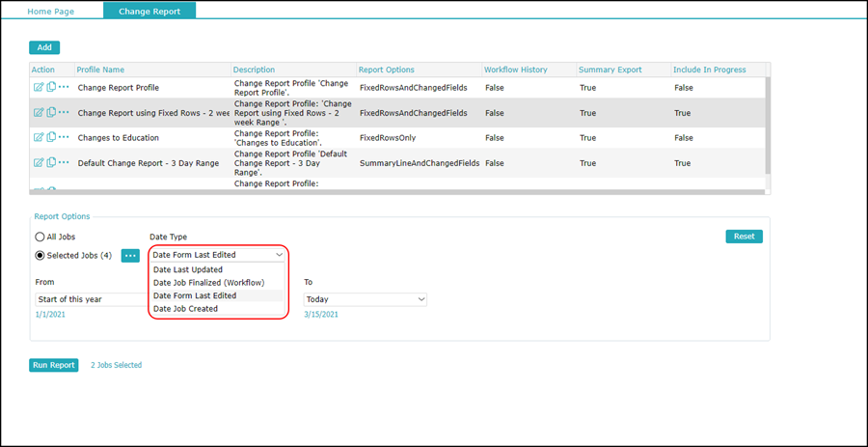Copy the Change Report Profile row
The width and height of the screenshot is (868, 447).
(51, 87)
